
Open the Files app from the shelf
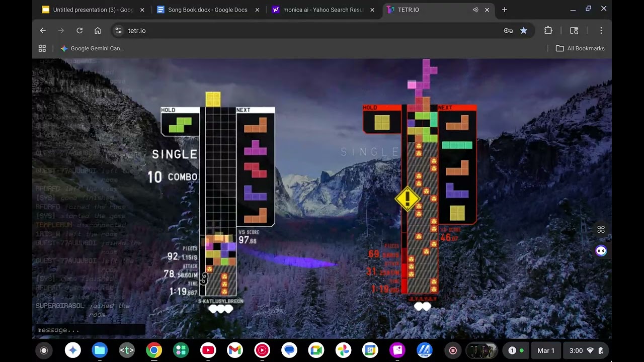[100, 350]
